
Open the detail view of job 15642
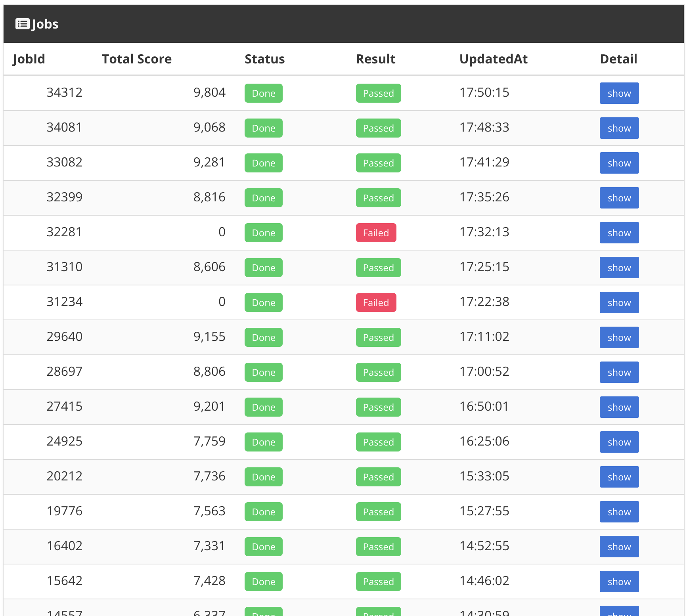coord(619,582)
